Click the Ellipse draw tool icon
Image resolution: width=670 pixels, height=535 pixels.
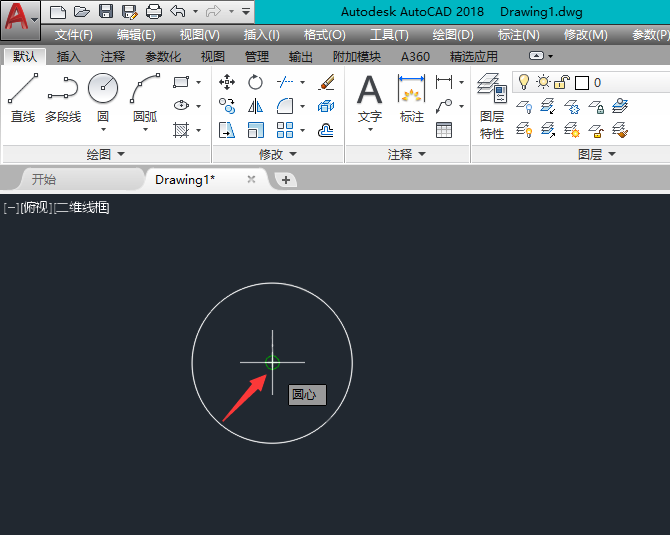point(181,105)
